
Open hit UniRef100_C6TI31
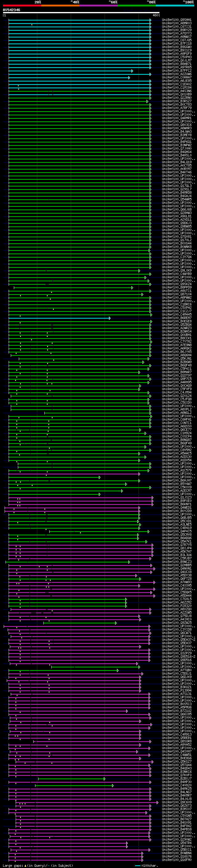[x=177, y=26]
